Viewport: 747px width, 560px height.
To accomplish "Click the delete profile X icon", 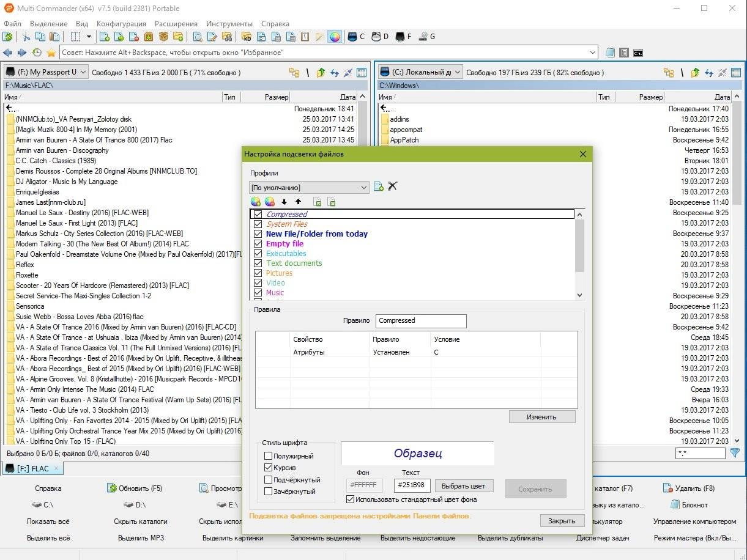I will [x=393, y=186].
